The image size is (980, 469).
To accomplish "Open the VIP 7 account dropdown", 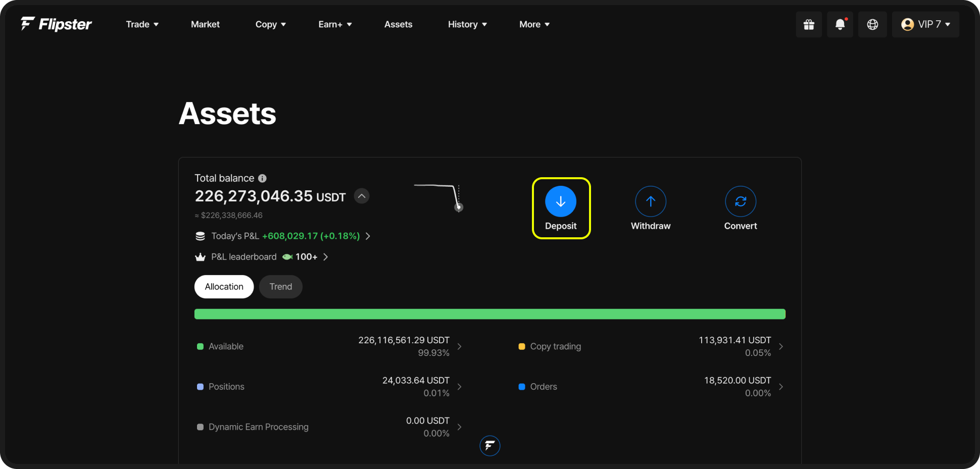I will [x=925, y=24].
